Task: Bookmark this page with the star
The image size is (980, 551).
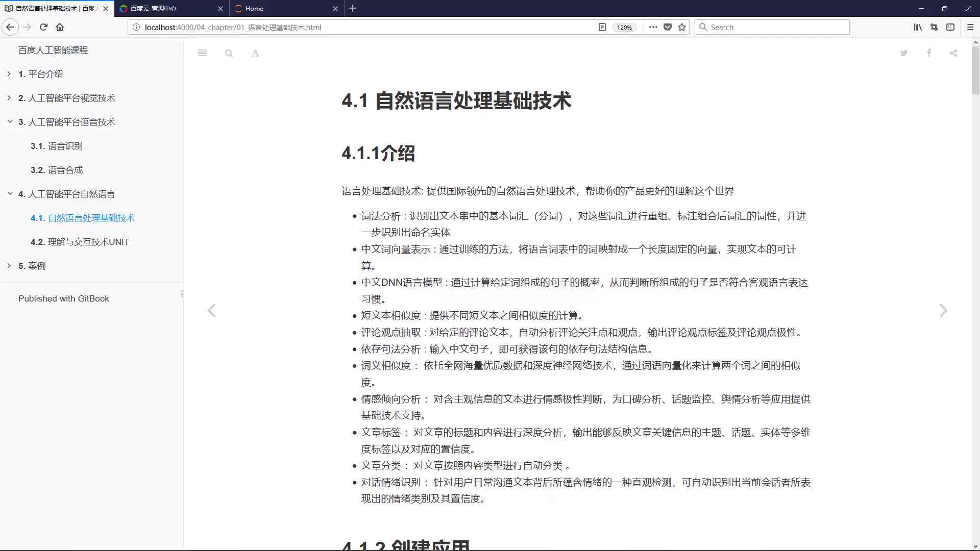Action: pyautogui.click(x=682, y=27)
